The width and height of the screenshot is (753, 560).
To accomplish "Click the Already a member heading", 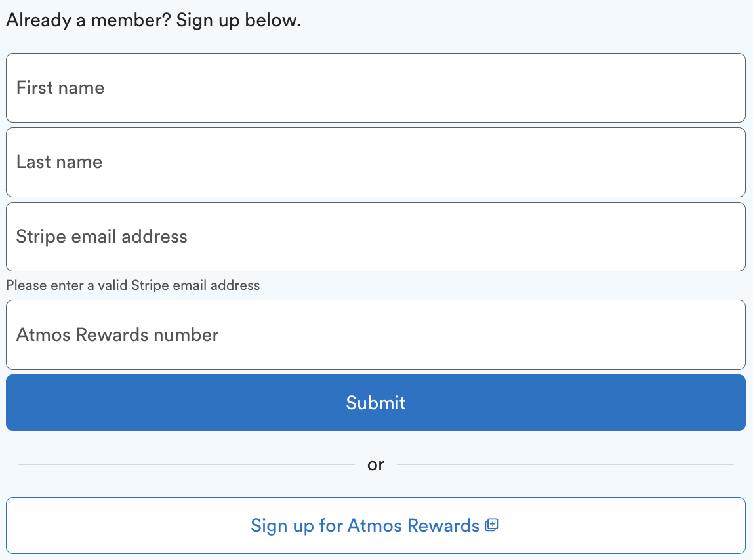I will click(x=152, y=20).
